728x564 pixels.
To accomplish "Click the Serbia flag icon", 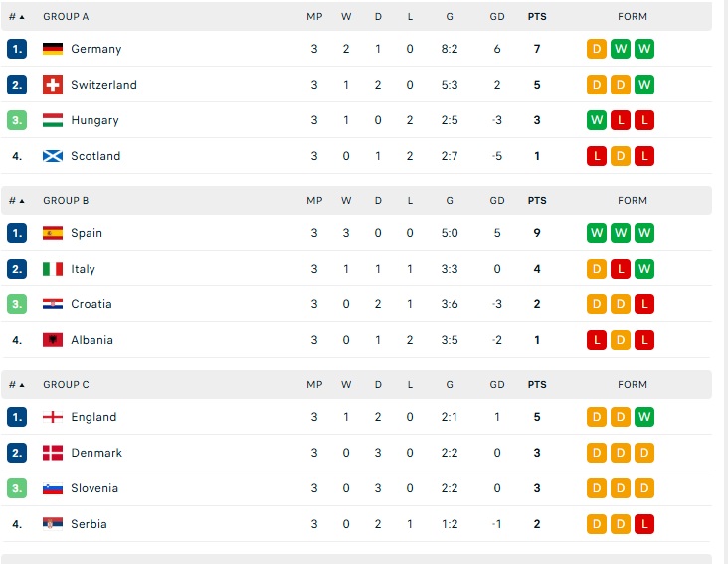I will [53, 524].
